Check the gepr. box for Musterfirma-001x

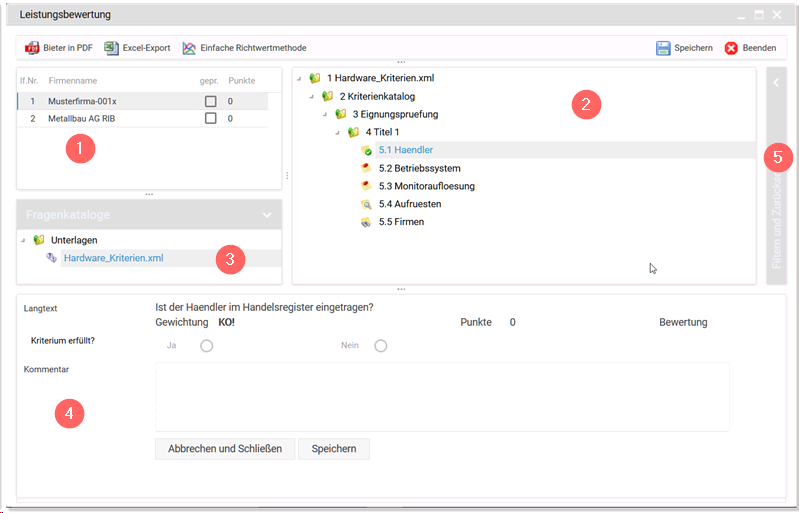click(210, 101)
